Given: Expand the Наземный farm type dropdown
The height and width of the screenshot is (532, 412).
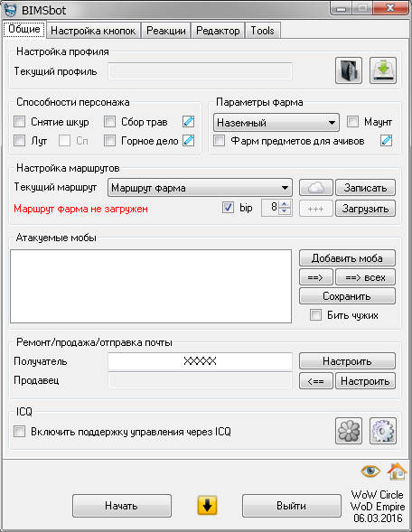Looking at the screenshot, I should pyautogui.click(x=276, y=123).
